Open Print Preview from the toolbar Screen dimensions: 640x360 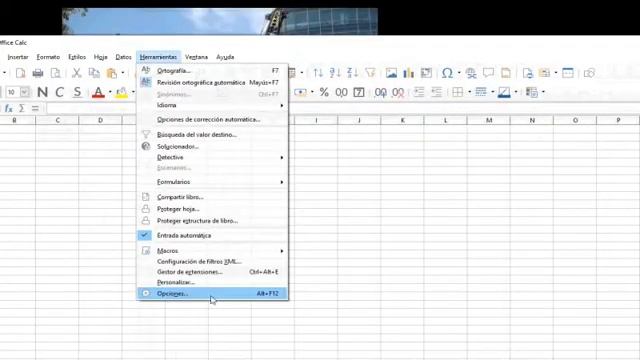[x=56, y=73]
